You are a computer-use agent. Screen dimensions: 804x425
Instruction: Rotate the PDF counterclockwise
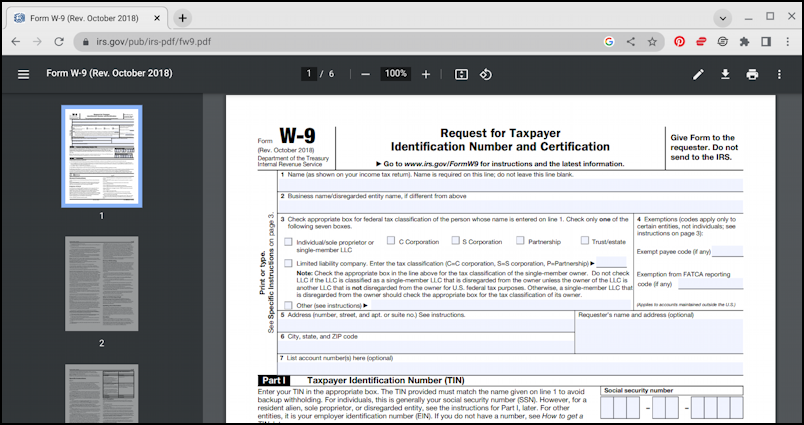pyautogui.click(x=486, y=74)
